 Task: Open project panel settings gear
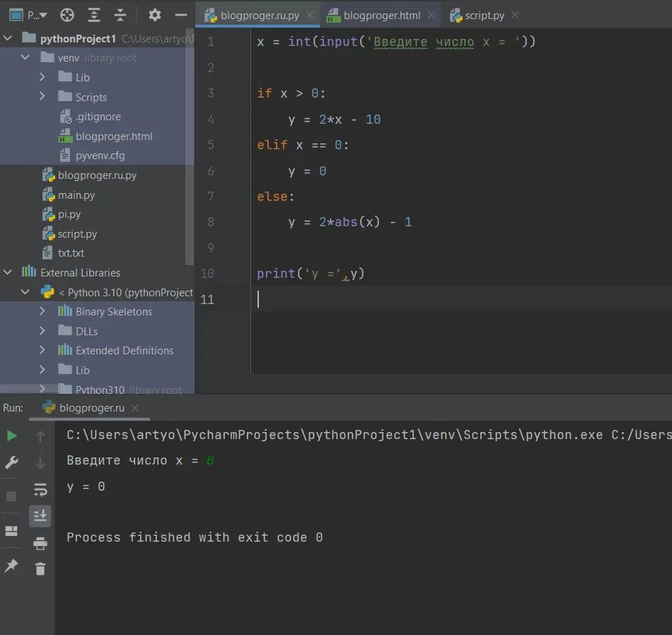155,16
